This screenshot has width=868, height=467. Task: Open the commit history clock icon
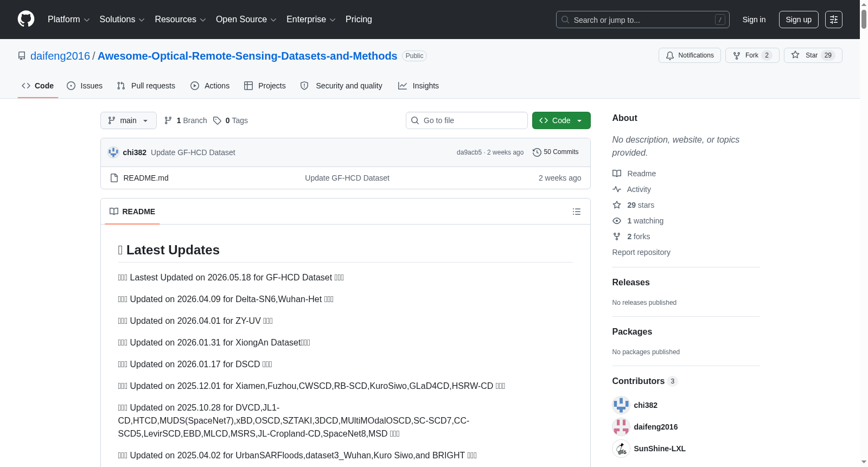tap(537, 152)
